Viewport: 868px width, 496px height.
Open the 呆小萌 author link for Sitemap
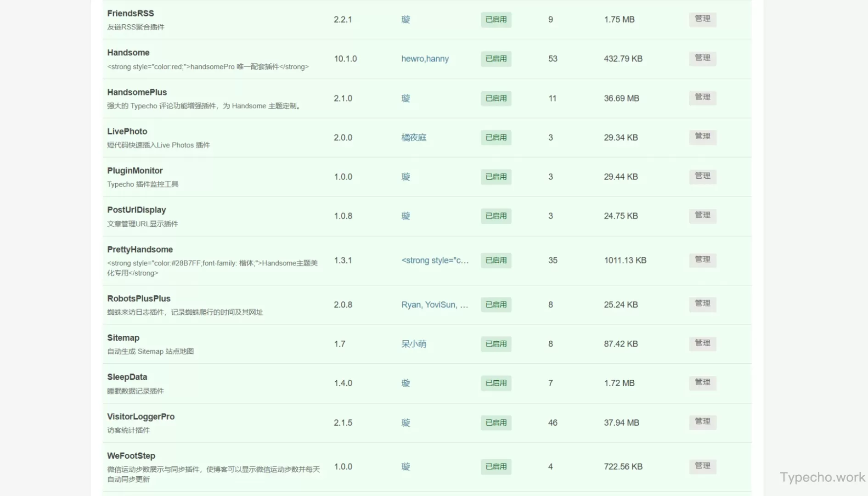tap(414, 344)
